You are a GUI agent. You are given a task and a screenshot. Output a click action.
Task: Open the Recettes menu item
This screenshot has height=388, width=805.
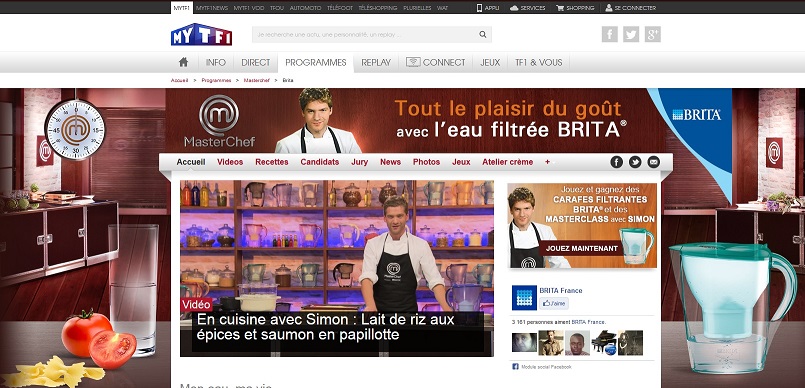(272, 162)
